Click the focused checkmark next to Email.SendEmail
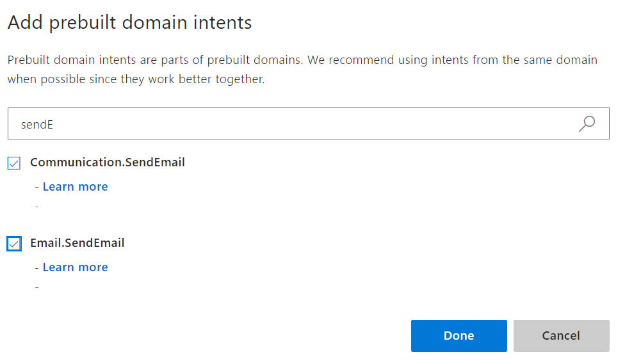The width and height of the screenshot is (625, 364). [x=14, y=244]
